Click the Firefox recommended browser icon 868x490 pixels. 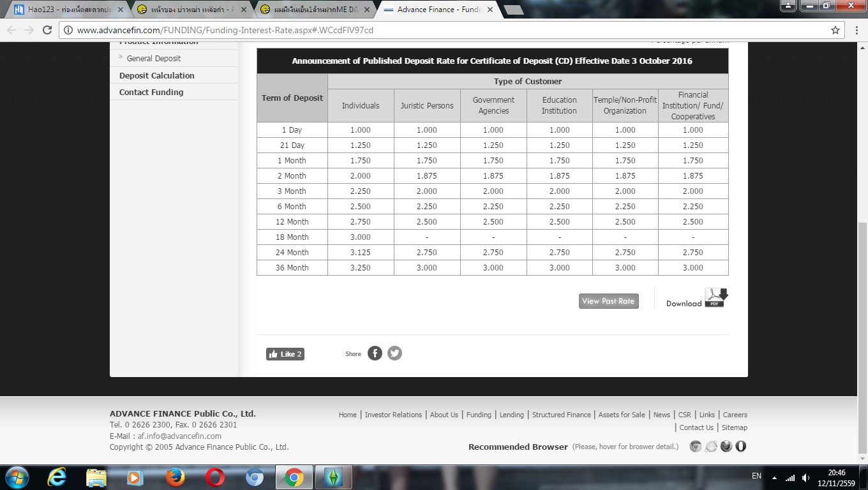tap(726, 447)
